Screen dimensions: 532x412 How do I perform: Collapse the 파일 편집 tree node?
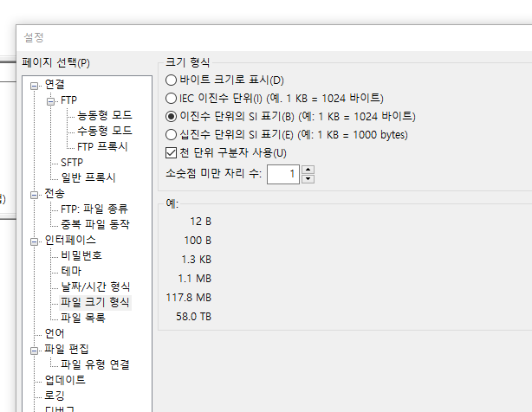(34, 351)
